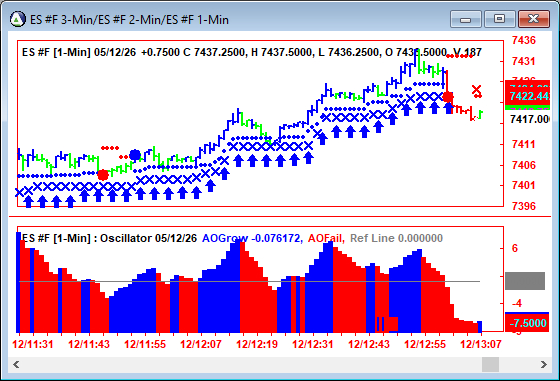This screenshot has height=381, width=560.
Task: Click the -7.5000 oscillator value label
Action: [527, 323]
